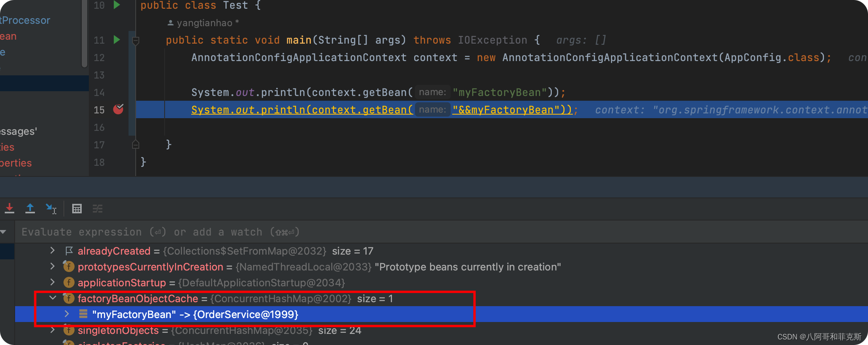
Task: Click line number 13 in gutter
Action: point(99,75)
